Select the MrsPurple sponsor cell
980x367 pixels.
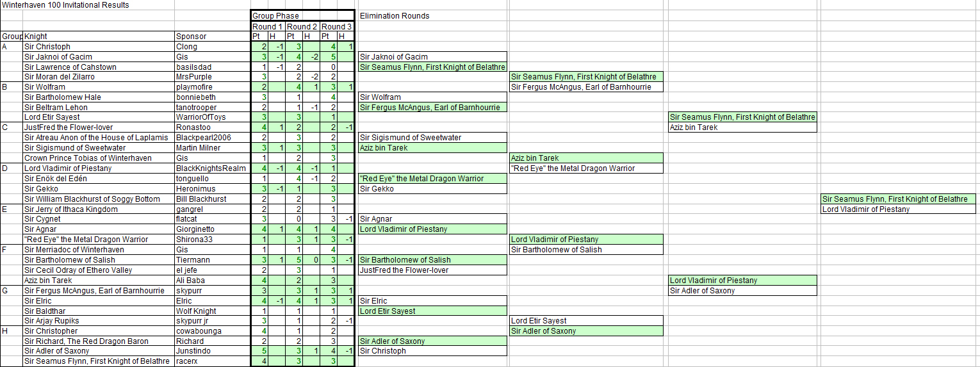[x=193, y=77]
